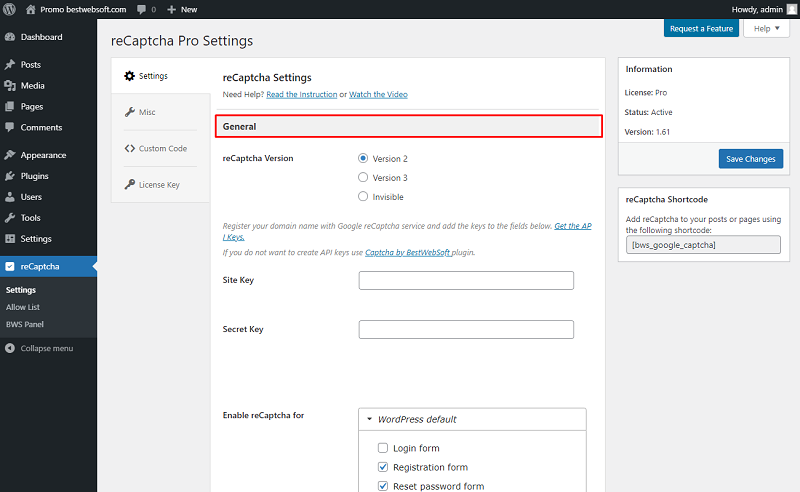
Task: Open Captcha by BestWebSoft link
Action: tap(408, 252)
